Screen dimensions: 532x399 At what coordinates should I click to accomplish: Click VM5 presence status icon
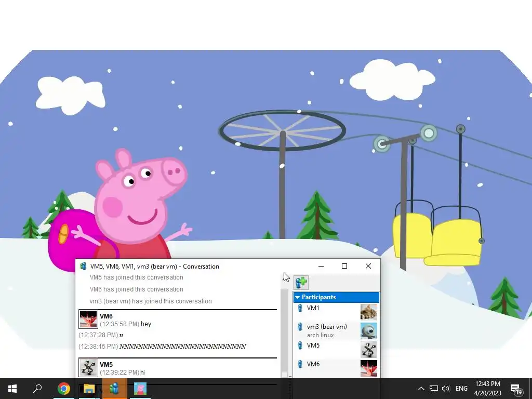click(300, 345)
